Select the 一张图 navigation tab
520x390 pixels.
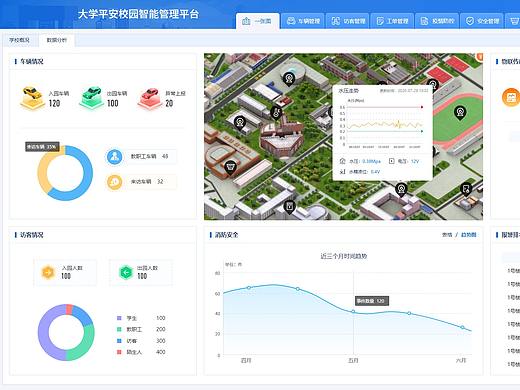point(257,21)
